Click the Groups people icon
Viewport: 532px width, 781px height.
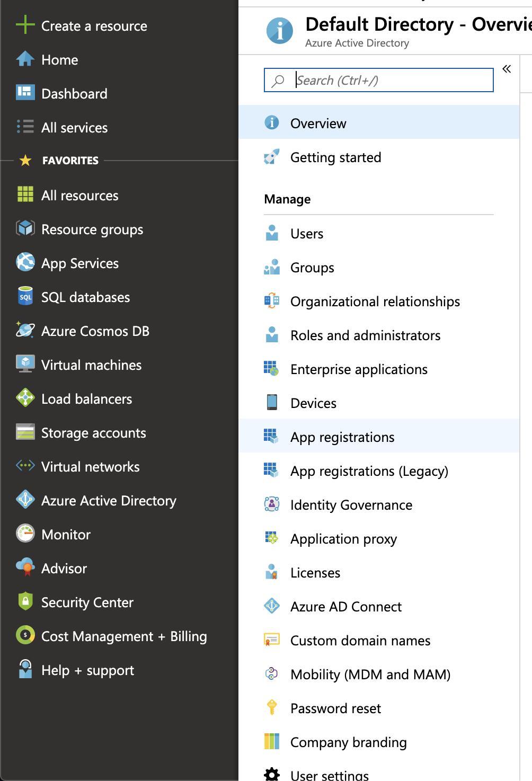click(272, 267)
